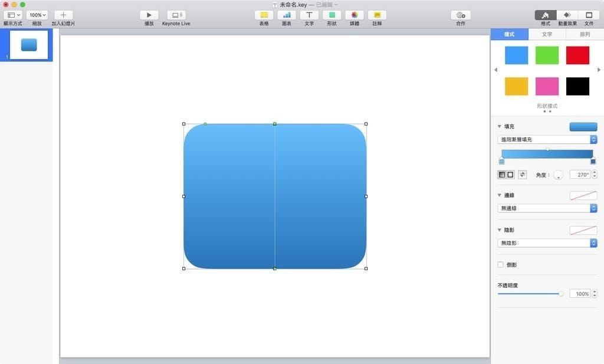Add a text box with the 文字 icon
The width and height of the screenshot is (604, 364).
coord(308,15)
